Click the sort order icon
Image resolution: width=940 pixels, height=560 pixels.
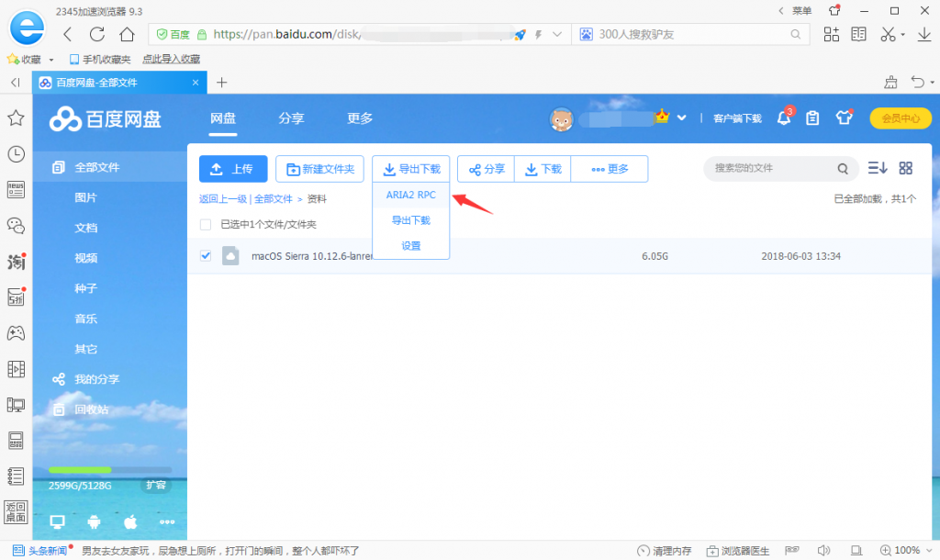[877, 168]
